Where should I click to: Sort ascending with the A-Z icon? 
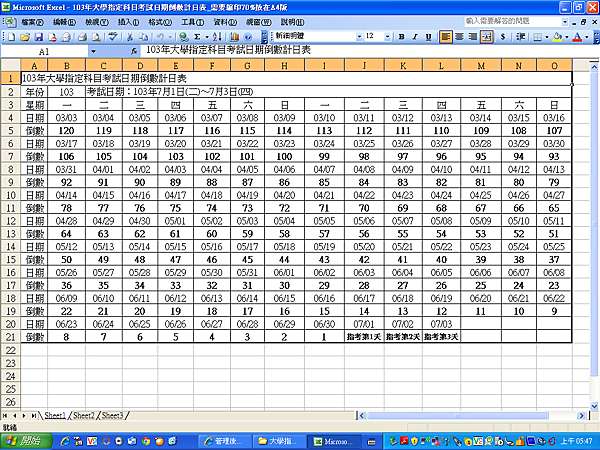pos(217,37)
